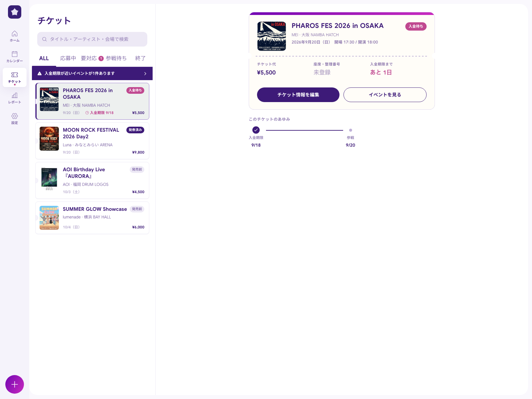
Task: Switch to the 参戦待ち tab
Action: (116, 59)
